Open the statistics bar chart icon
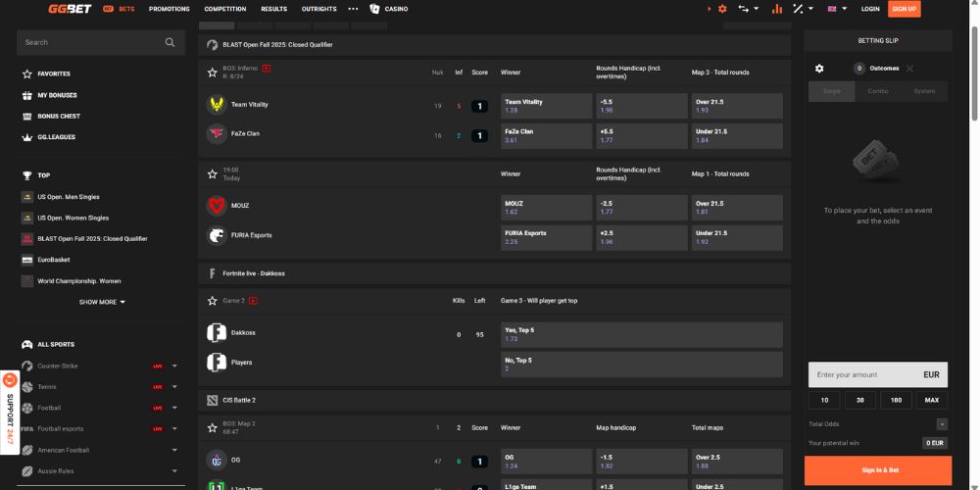This screenshot has width=980, height=490. click(777, 9)
